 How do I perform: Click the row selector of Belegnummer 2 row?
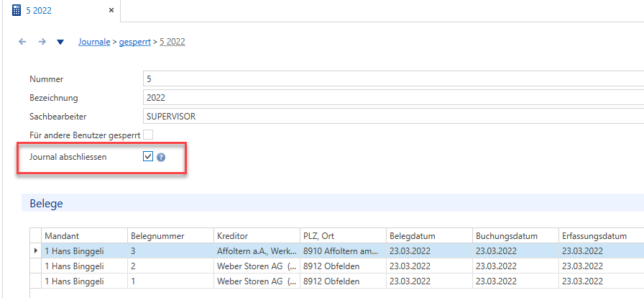(36, 266)
